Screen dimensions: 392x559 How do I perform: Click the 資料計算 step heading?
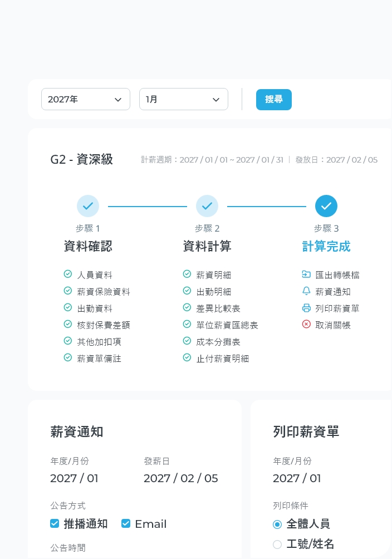207,246
